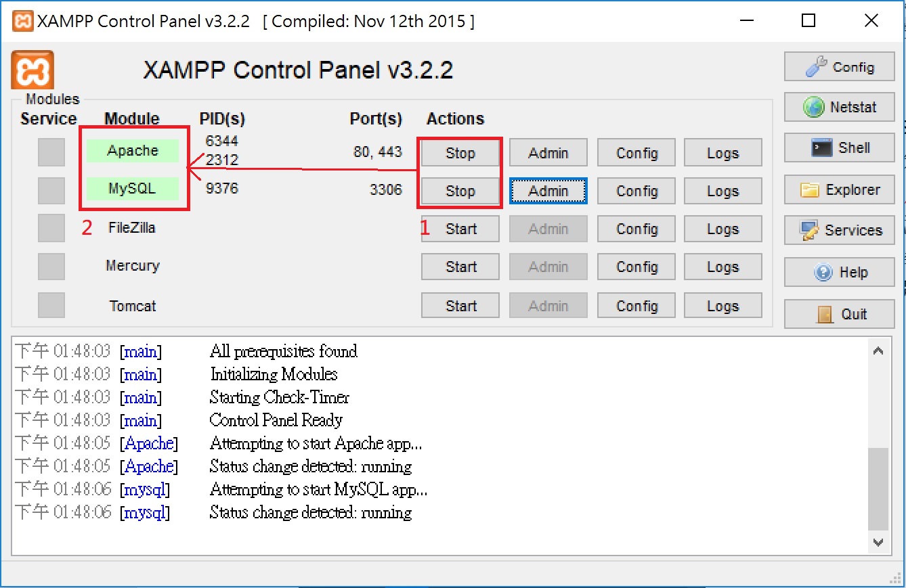
Task: Open Mercury Logs menu
Action: 723,267
